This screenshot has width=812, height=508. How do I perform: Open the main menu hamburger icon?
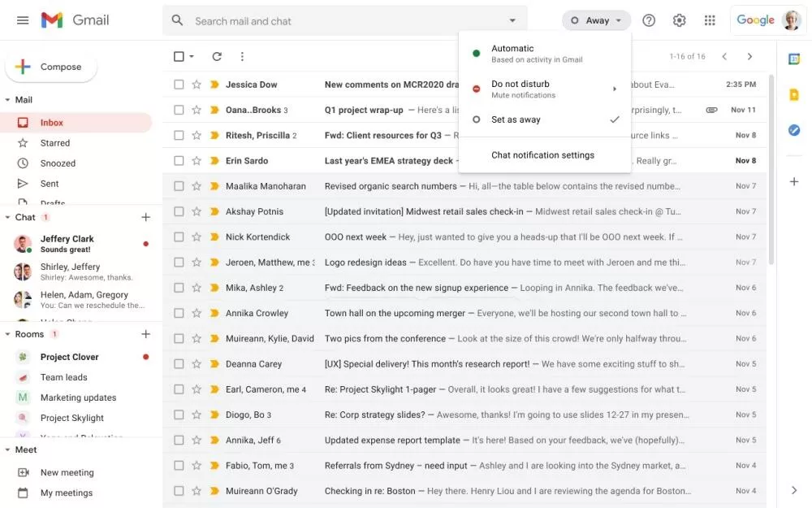coord(23,20)
